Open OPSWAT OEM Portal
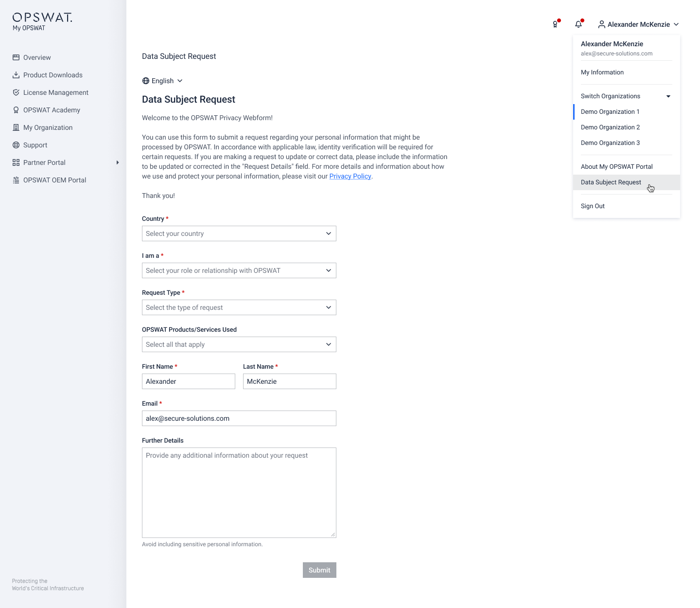The height and width of the screenshot is (608, 700). click(54, 180)
